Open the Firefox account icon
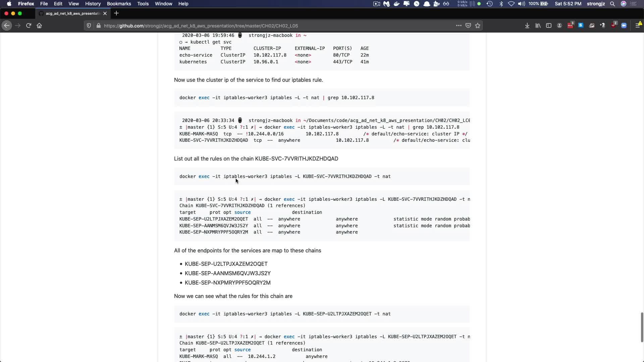 pyautogui.click(x=559, y=25)
